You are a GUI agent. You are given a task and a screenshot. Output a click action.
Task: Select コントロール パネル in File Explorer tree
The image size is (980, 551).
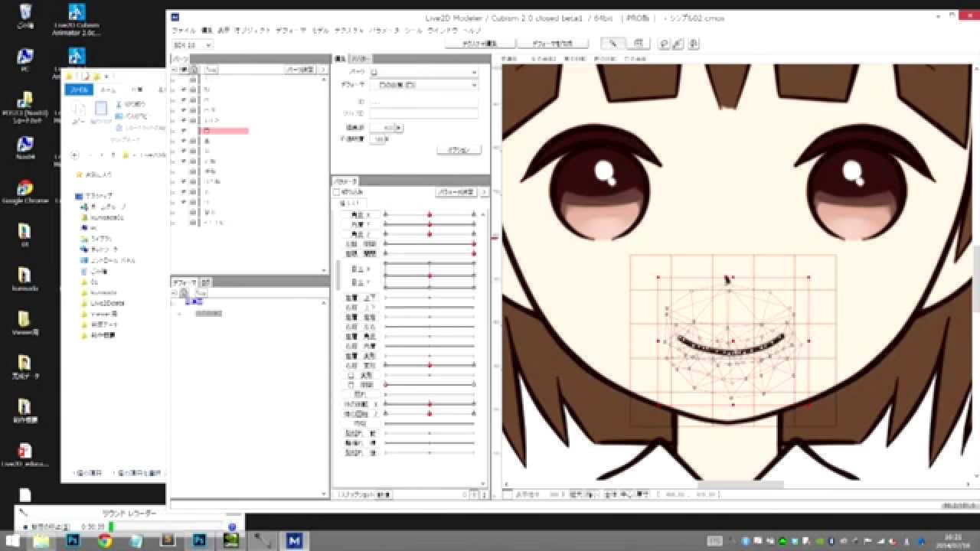click(x=107, y=260)
